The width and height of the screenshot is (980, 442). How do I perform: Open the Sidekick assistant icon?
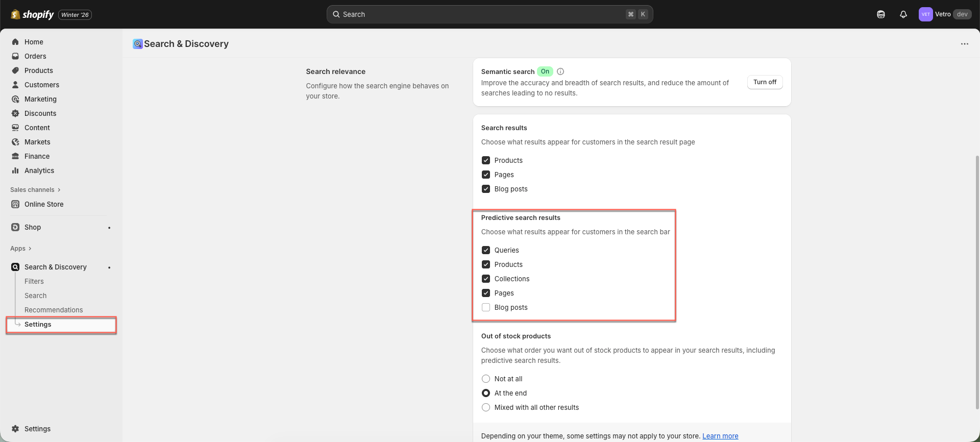880,14
